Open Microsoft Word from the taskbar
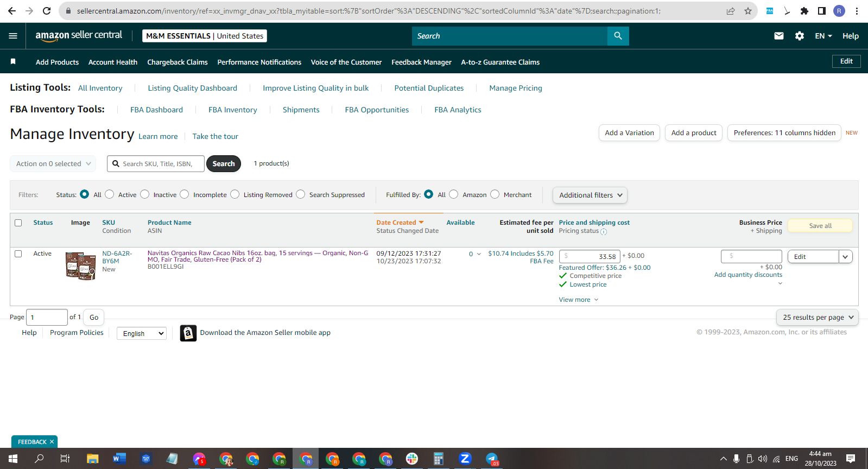Viewport: 868px width, 469px height. click(119, 459)
